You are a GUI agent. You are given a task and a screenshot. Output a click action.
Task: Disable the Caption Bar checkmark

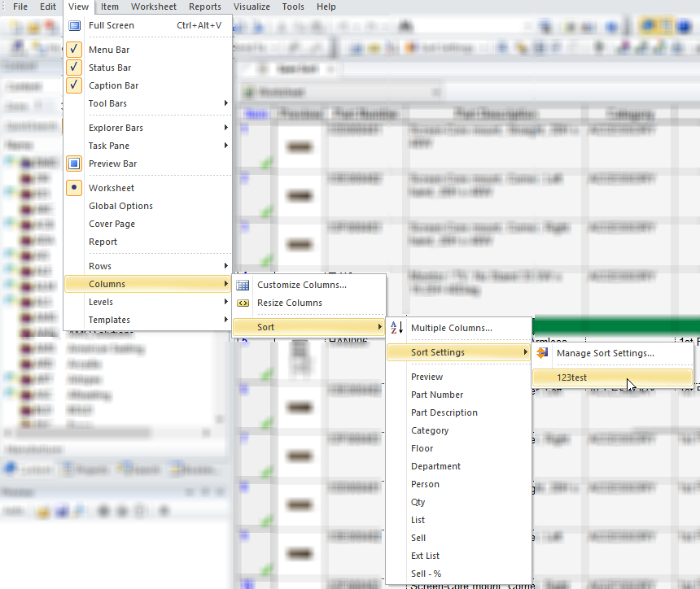[x=75, y=85]
